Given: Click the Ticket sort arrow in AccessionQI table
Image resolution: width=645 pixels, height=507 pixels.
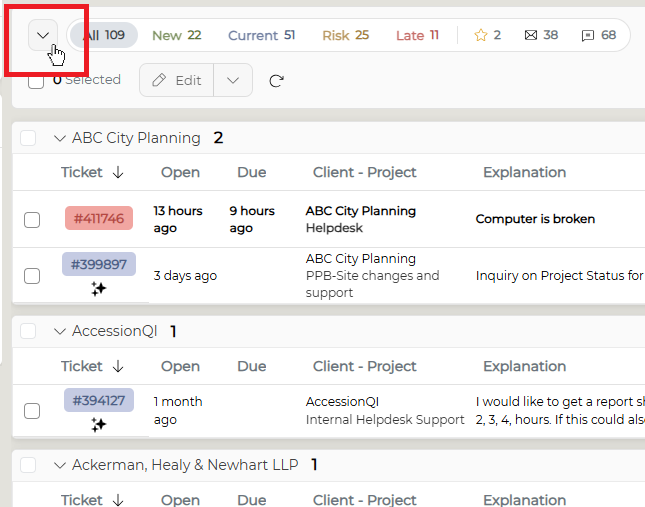Looking at the screenshot, I should click(x=118, y=366).
